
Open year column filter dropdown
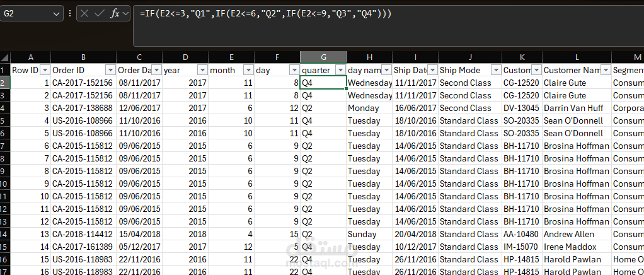tap(202, 70)
